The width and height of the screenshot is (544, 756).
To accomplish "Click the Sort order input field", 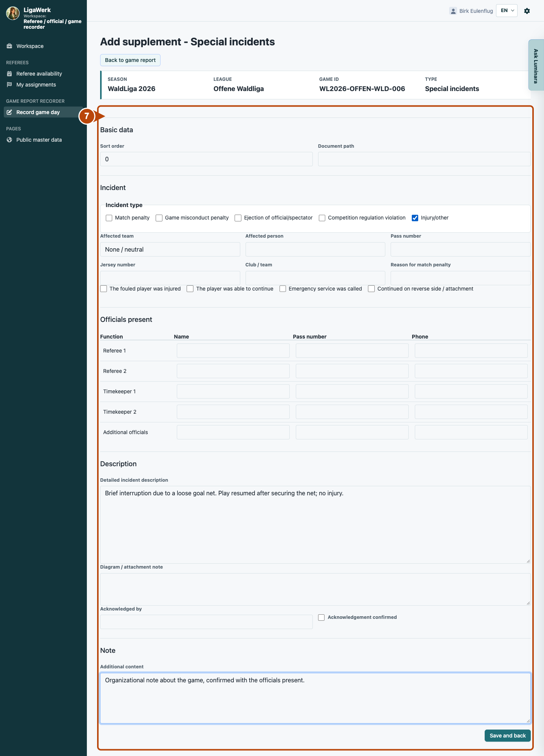I will click(x=206, y=159).
